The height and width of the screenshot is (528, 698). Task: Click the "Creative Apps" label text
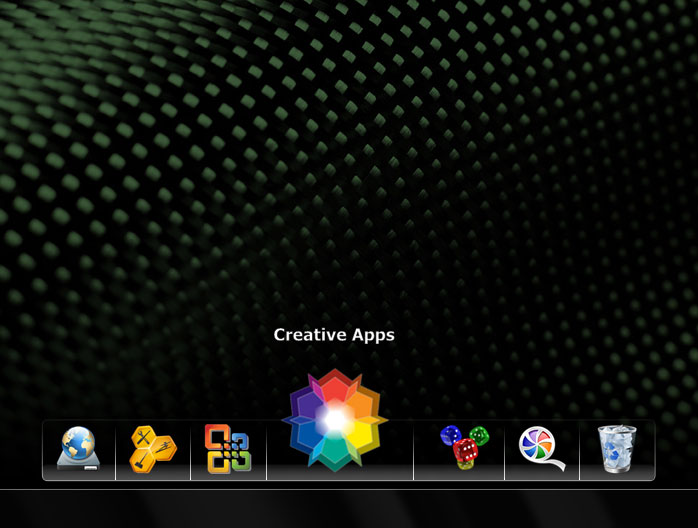[334, 335]
